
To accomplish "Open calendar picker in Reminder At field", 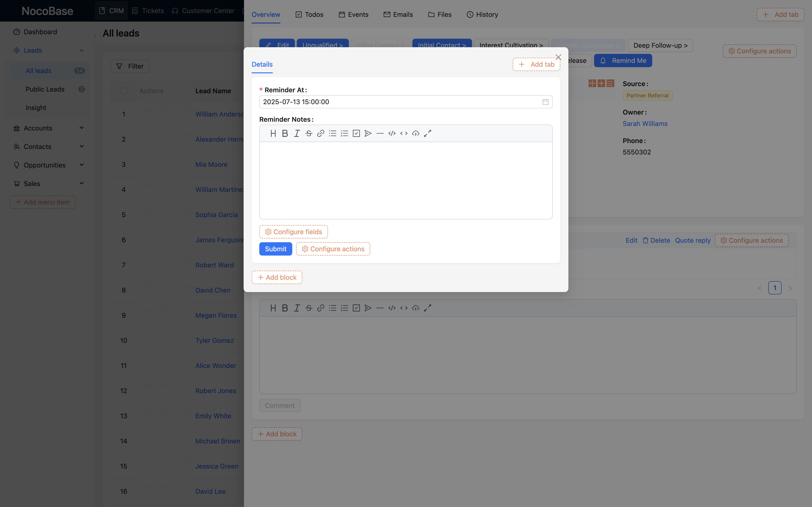I will (x=545, y=102).
